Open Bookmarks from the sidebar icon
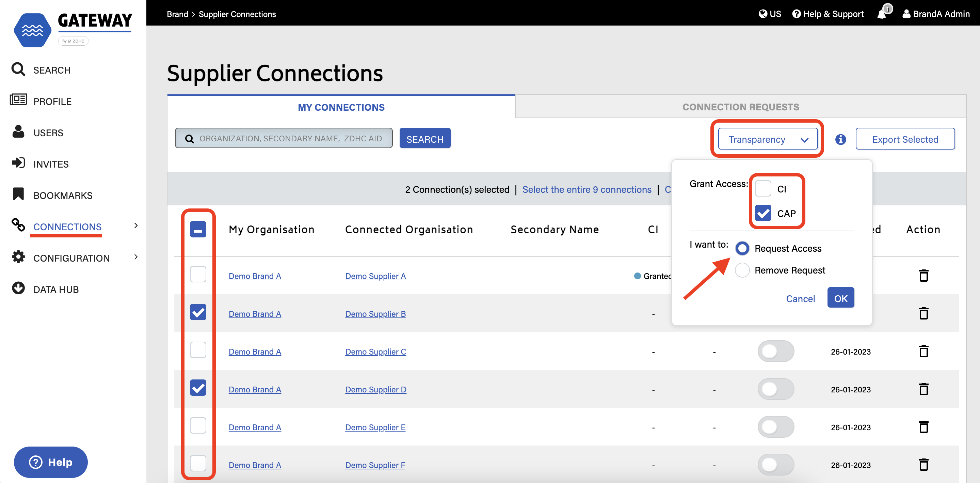 pos(18,194)
